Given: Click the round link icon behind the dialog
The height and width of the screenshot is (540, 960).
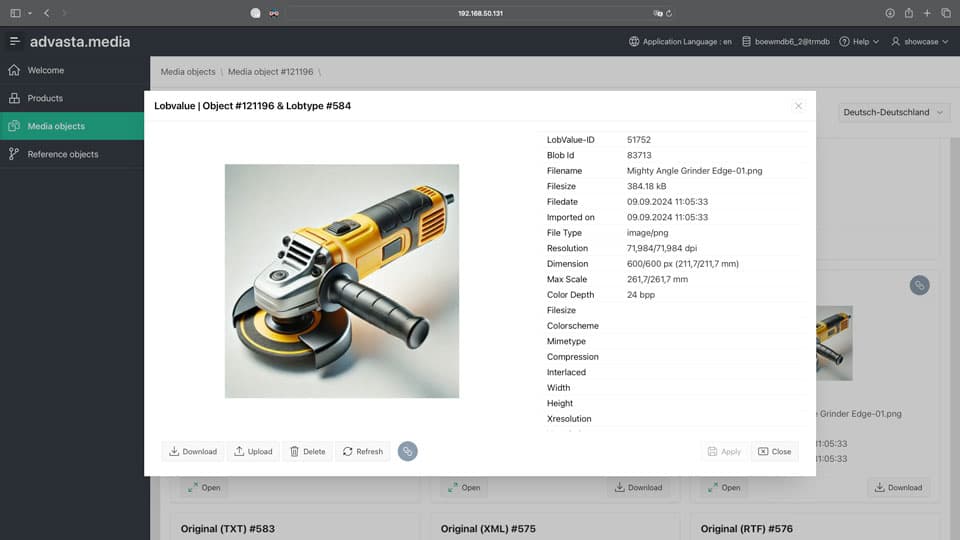Looking at the screenshot, I should point(919,285).
